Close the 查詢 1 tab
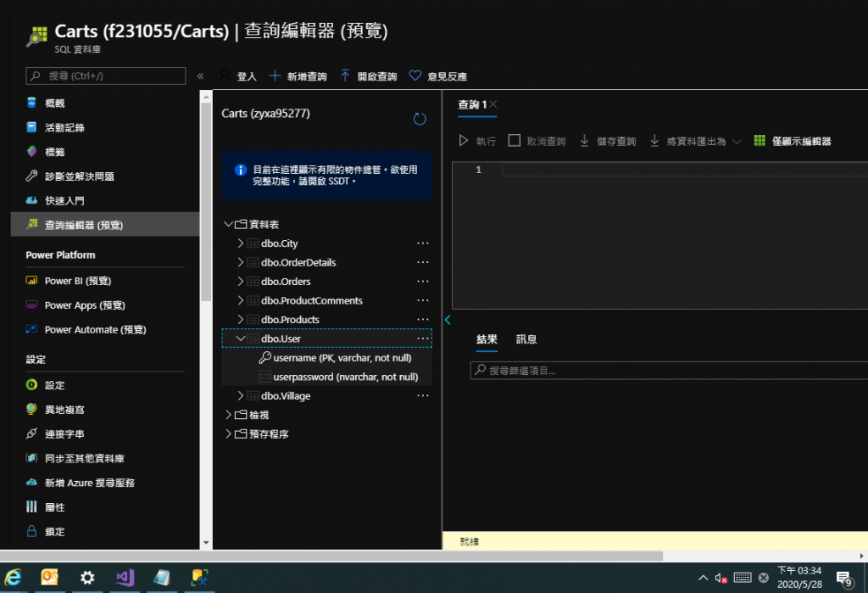 click(x=492, y=104)
